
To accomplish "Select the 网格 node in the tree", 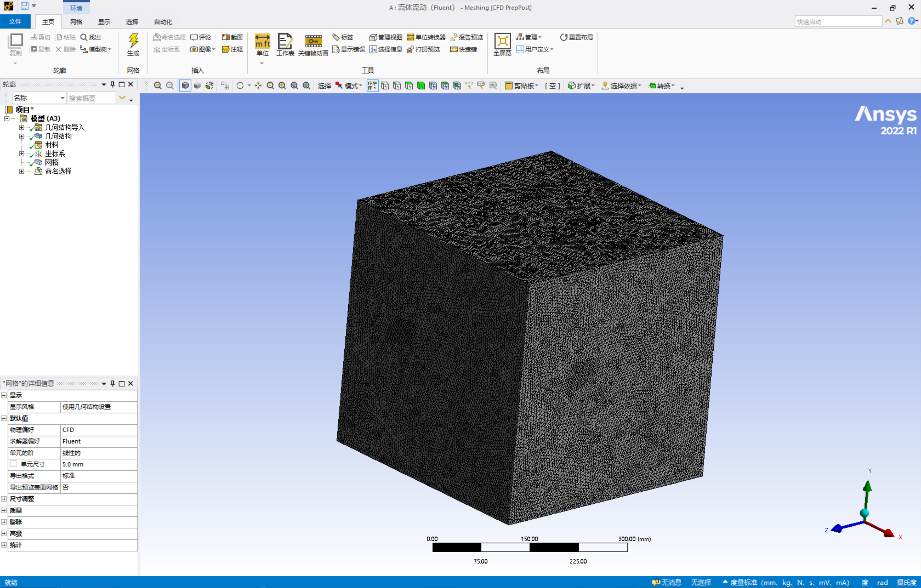I will [52, 163].
